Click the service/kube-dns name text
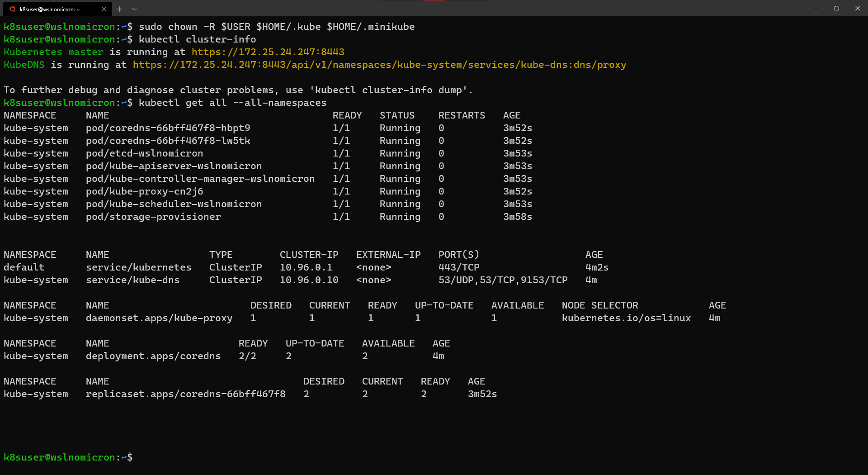 point(132,280)
